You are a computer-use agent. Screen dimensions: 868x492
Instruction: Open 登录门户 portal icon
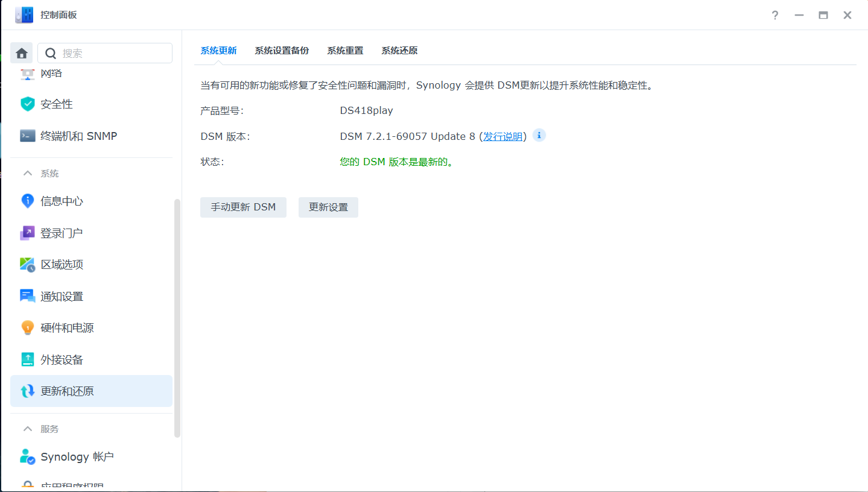[x=28, y=233]
